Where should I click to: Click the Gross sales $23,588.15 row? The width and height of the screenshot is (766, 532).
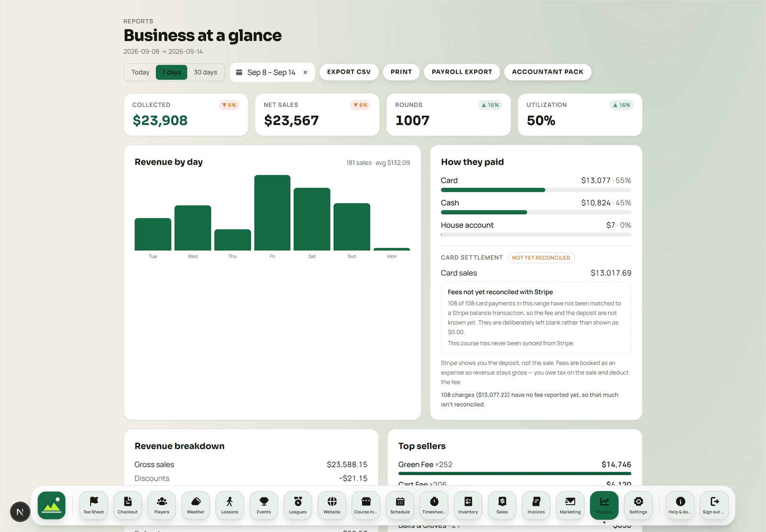[x=251, y=464]
